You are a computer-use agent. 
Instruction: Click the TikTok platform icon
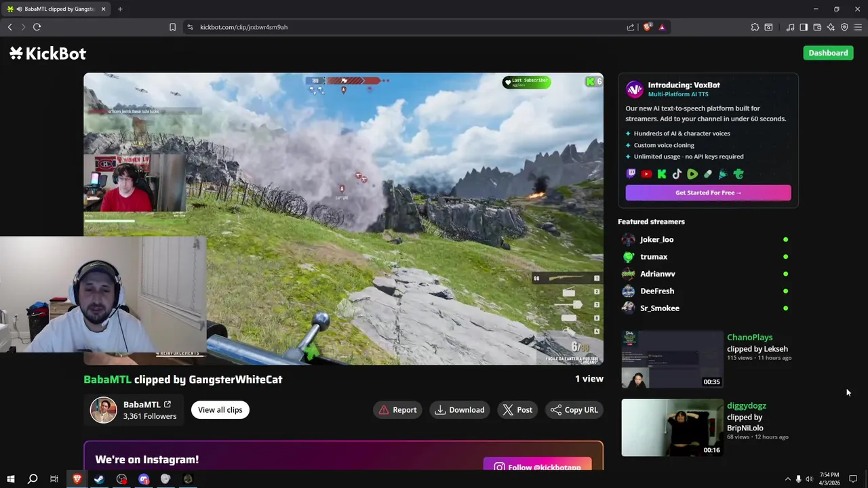pos(677,174)
